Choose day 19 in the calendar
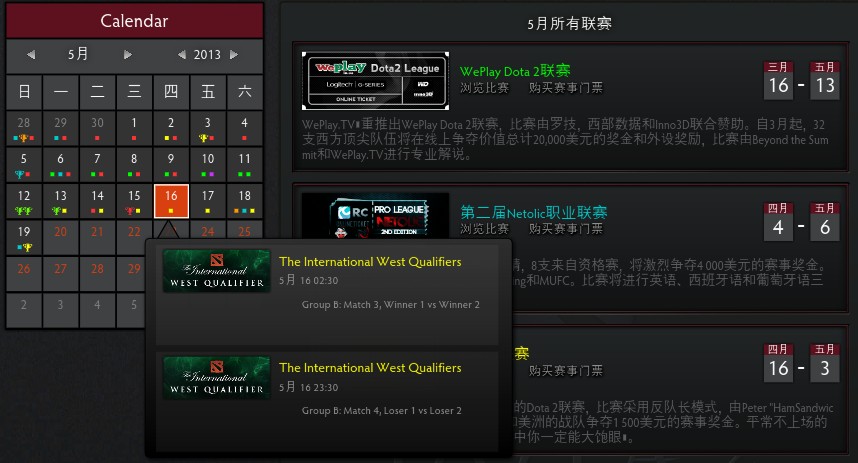This screenshot has height=463, width=858. coord(24,238)
